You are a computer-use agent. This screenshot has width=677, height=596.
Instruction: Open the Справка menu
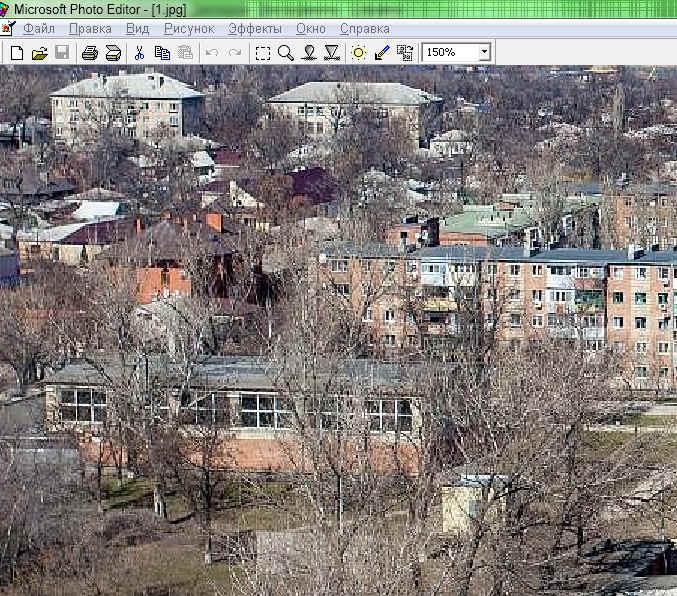(x=365, y=29)
